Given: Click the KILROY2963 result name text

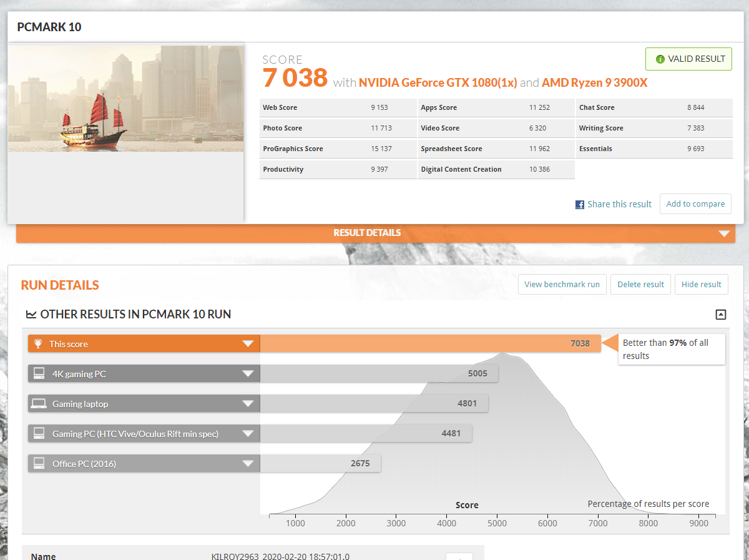Looking at the screenshot, I should [x=280, y=556].
